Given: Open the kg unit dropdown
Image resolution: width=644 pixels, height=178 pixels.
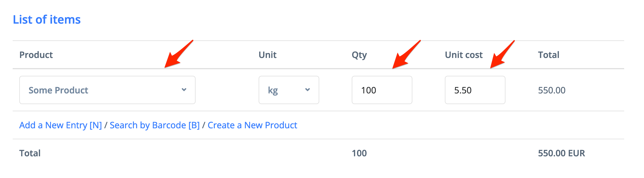Looking at the screenshot, I should coord(288,90).
